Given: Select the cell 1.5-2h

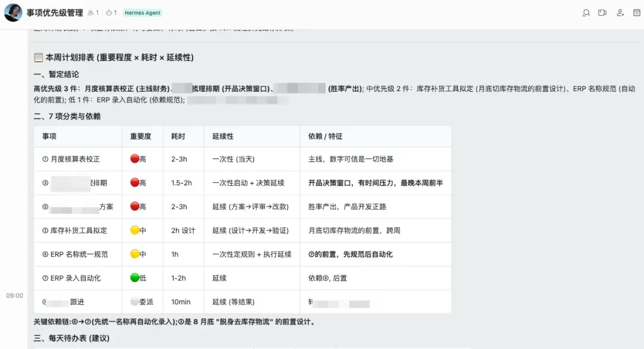Looking at the screenshot, I should [181, 183].
